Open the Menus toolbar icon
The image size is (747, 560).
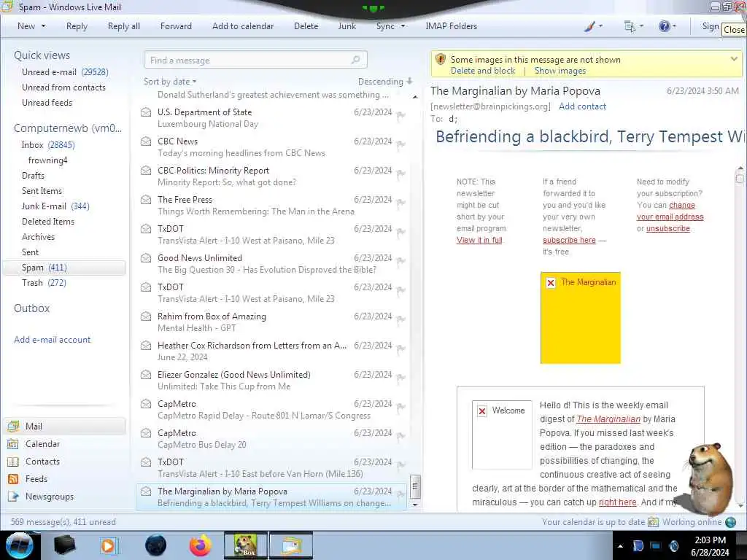[630, 27]
